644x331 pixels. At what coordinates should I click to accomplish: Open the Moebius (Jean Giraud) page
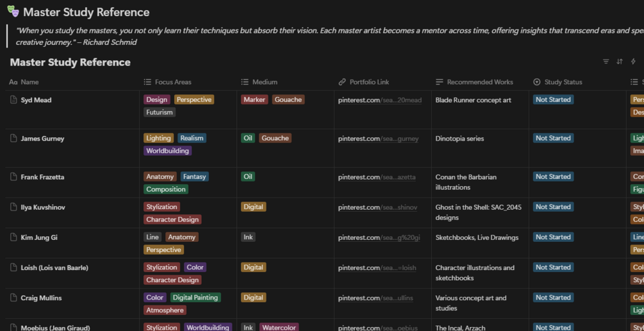tap(56, 328)
